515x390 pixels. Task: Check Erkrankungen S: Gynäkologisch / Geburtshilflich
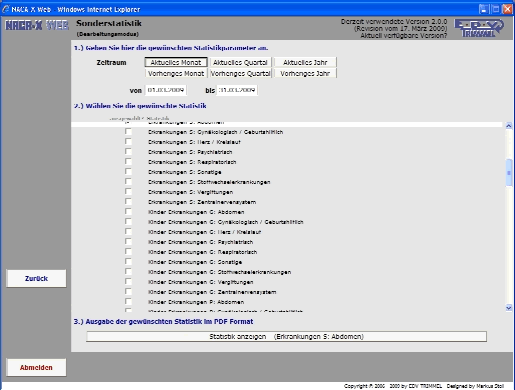coord(128,132)
